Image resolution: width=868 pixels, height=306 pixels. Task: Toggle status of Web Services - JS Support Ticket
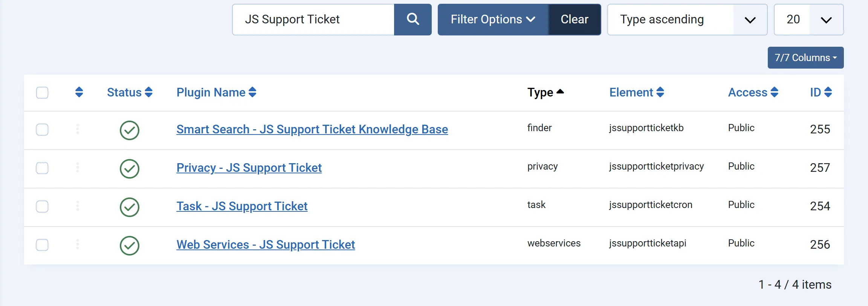click(130, 246)
